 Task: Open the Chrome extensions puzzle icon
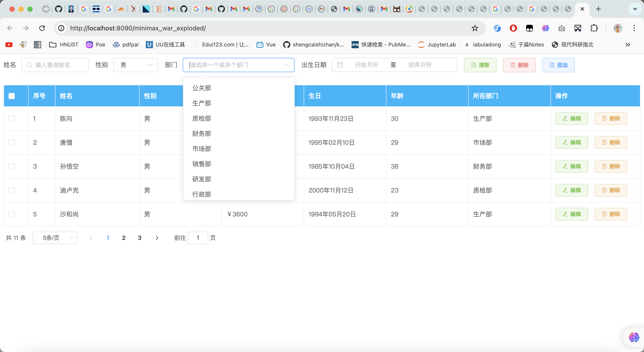pyautogui.click(x=594, y=28)
